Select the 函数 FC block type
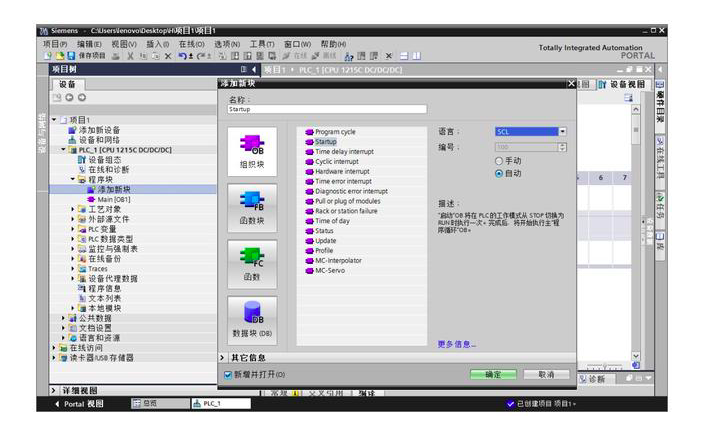The image size is (701, 438). (x=252, y=264)
